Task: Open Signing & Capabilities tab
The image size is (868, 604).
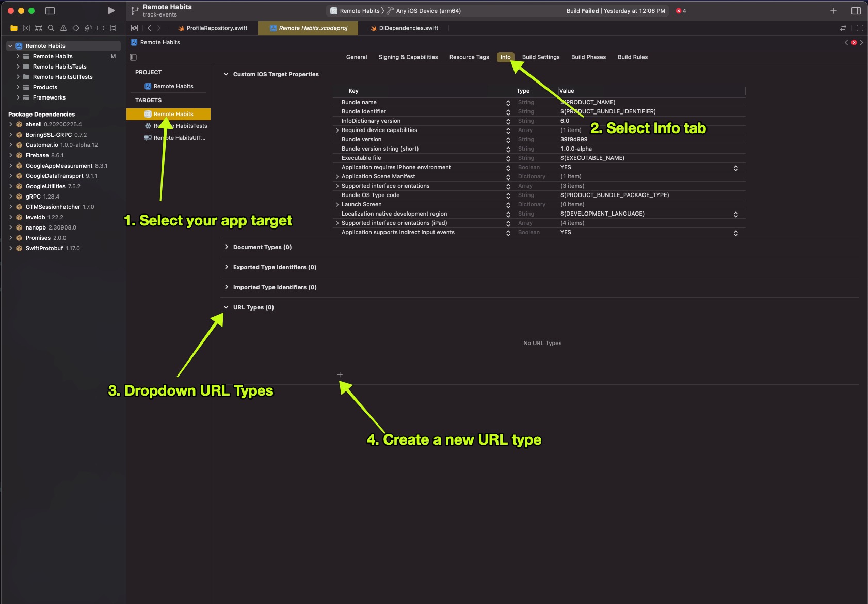Action: coord(408,57)
